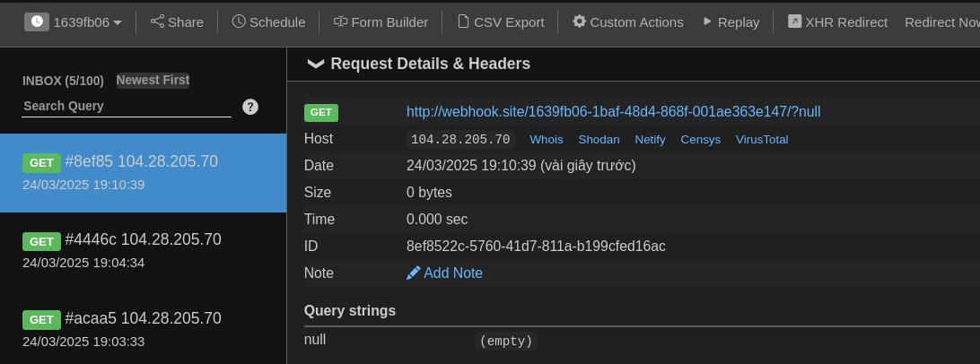
Task: Select request #acaa5 in the inbox
Action: 144,329
